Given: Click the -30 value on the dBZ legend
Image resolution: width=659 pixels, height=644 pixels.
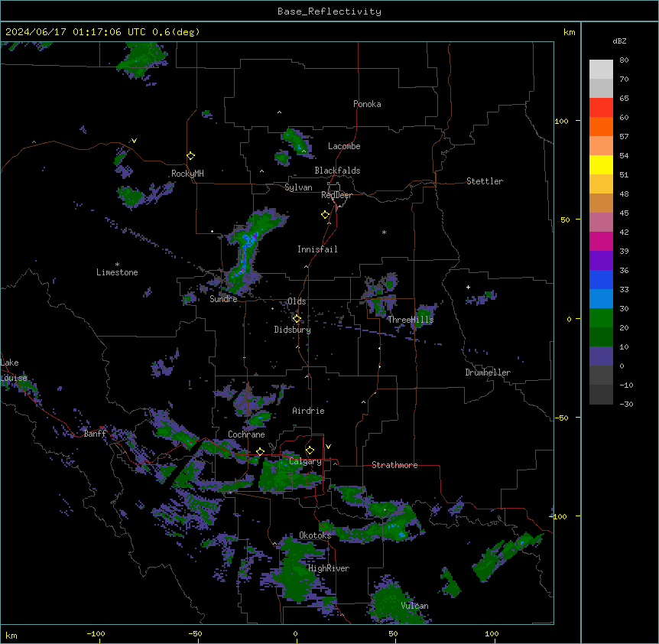Looking at the screenshot, I should point(626,404).
